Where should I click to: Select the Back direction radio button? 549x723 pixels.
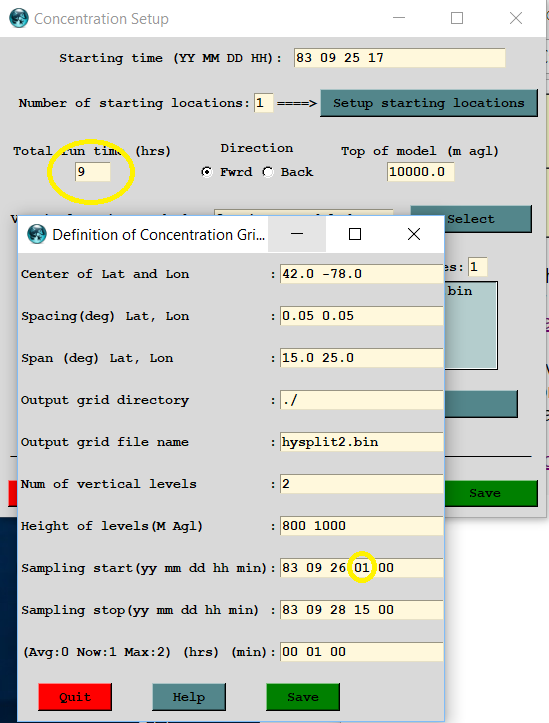(x=268, y=172)
